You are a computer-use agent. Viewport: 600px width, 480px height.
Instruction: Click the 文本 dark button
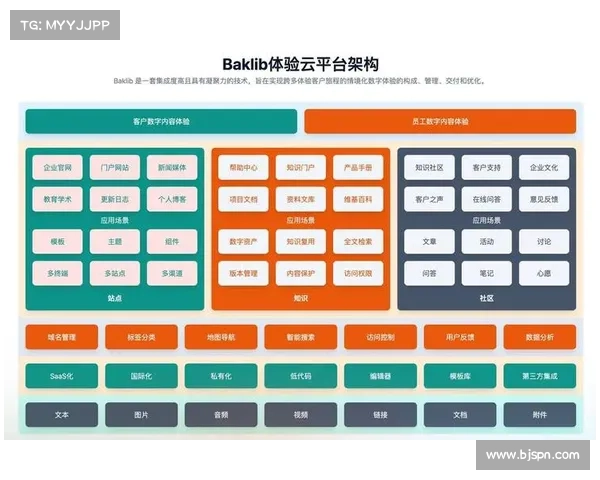[62, 415]
